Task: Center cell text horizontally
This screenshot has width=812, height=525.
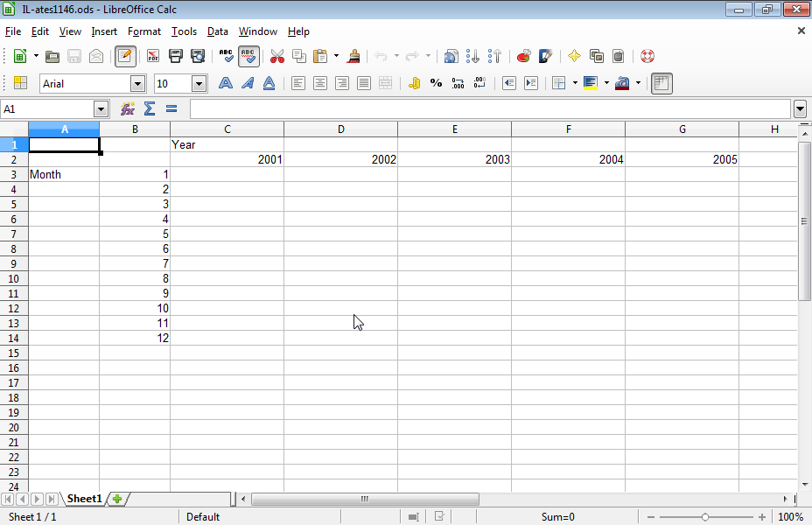Action: click(x=320, y=83)
